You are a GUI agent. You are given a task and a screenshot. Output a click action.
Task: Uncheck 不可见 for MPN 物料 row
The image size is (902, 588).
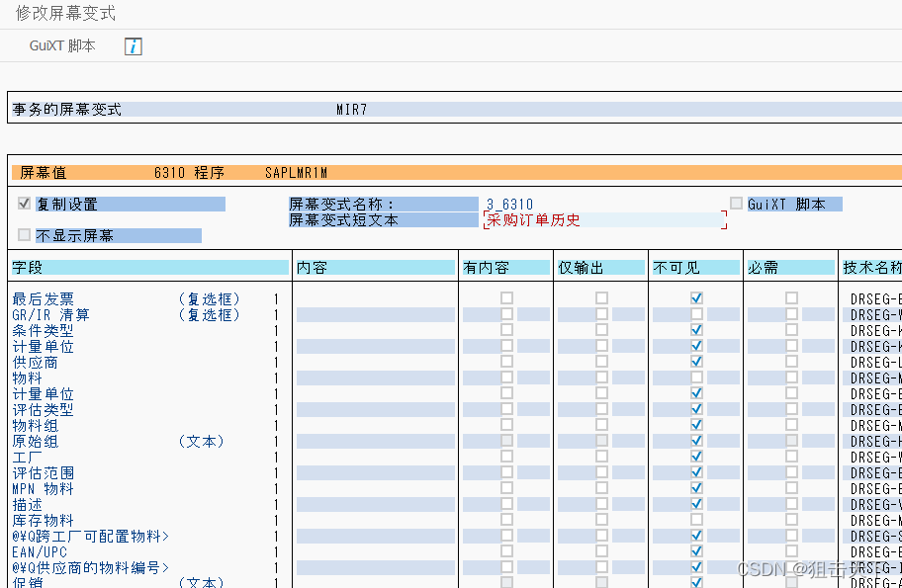[x=695, y=488]
